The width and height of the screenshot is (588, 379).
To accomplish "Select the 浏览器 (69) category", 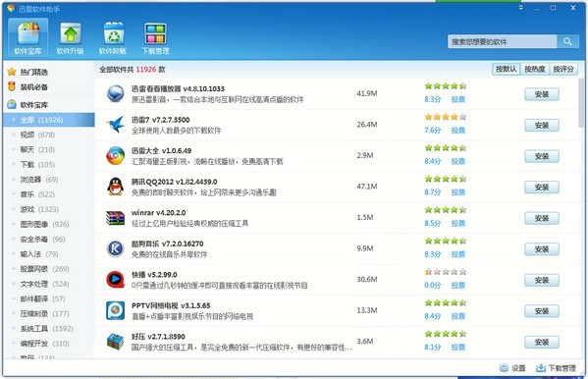I will tap(39, 180).
